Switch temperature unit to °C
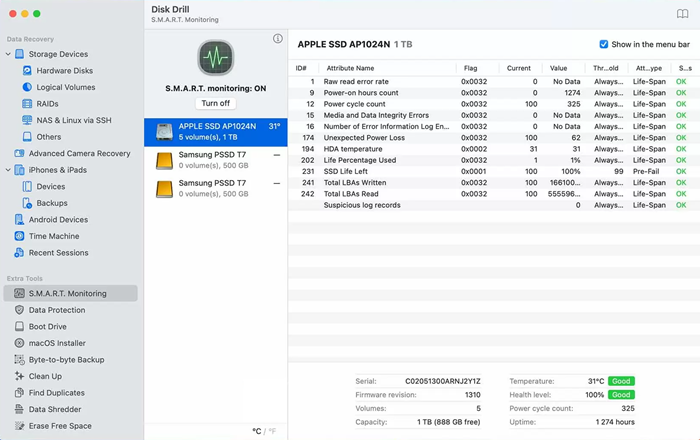The height and width of the screenshot is (440, 700). (x=257, y=431)
